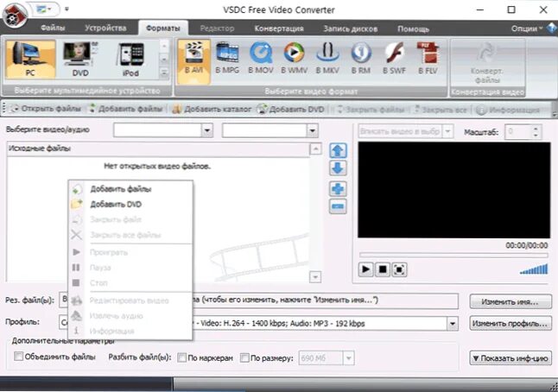Expand the device gallery list
Viewport: 558px width, 392px height.
coord(164,73)
